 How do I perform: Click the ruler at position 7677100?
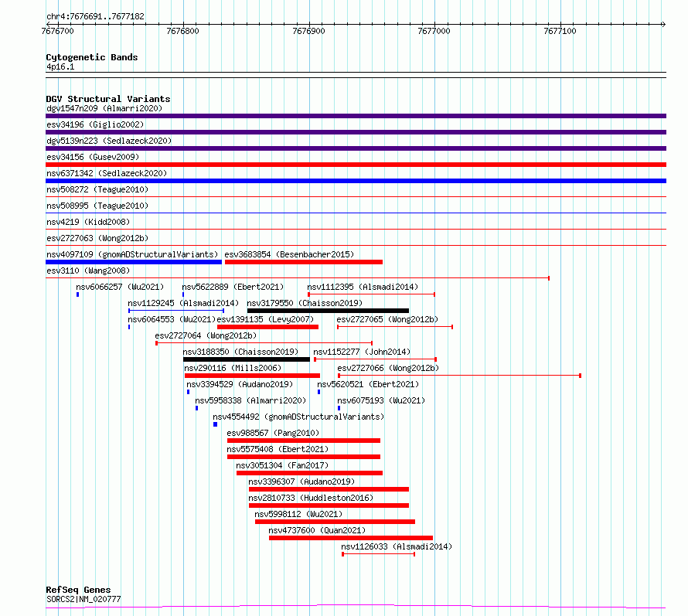click(x=560, y=31)
